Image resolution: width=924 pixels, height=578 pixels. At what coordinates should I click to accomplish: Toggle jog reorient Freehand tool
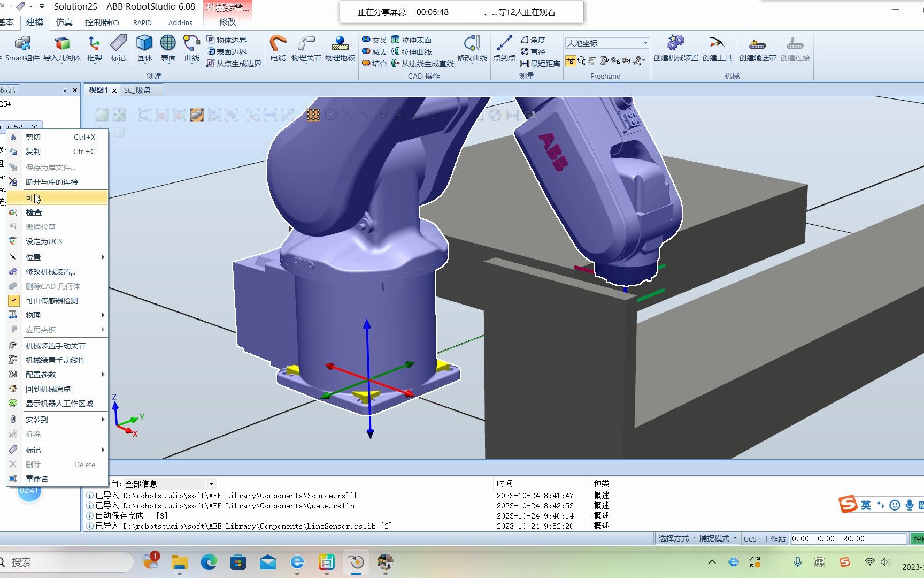click(626, 60)
